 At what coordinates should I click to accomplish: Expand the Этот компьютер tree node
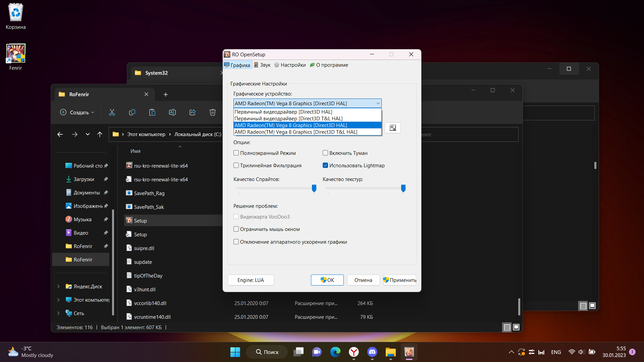coord(58,300)
